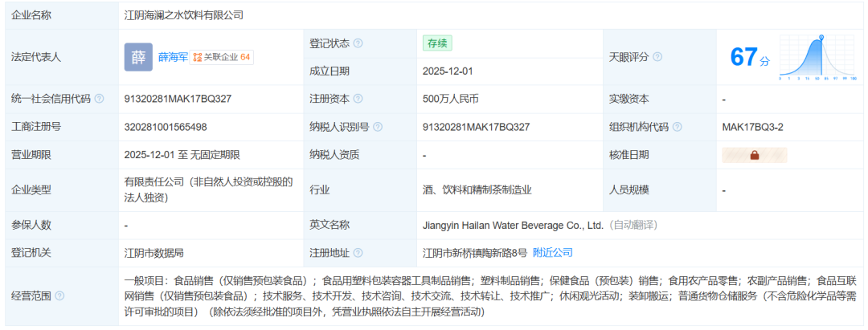Screen dimensions: 868x330
Task: Open the help icon next to 组织机构代码
Action: [x=677, y=127]
